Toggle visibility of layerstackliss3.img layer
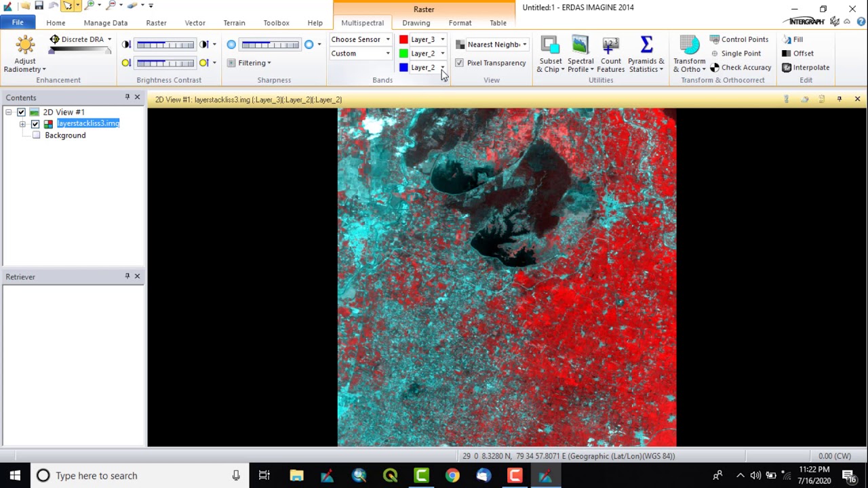This screenshot has width=868, height=488. pyautogui.click(x=35, y=124)
